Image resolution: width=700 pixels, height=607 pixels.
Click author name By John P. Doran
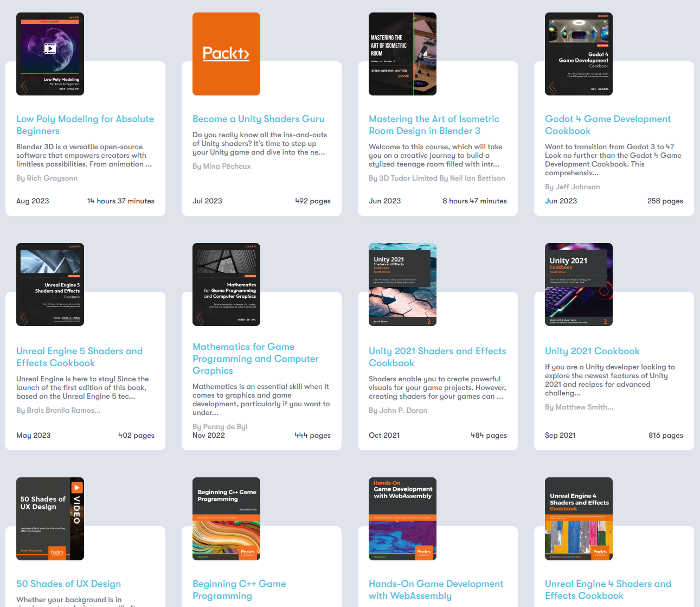coord(398,410)
